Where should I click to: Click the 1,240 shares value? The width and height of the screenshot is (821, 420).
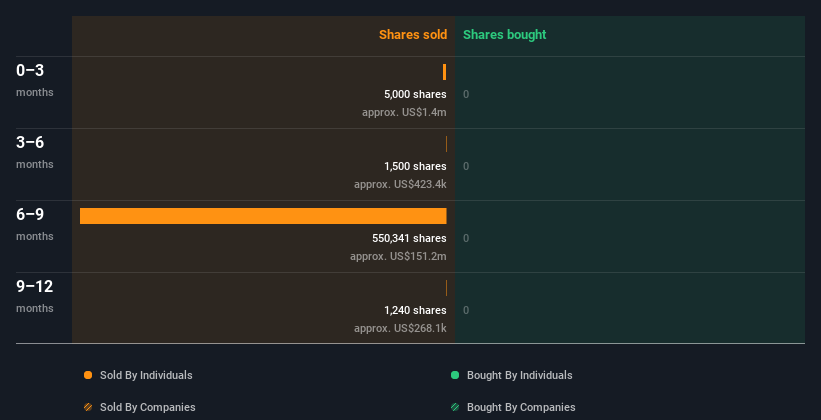(x=415, y=310)
